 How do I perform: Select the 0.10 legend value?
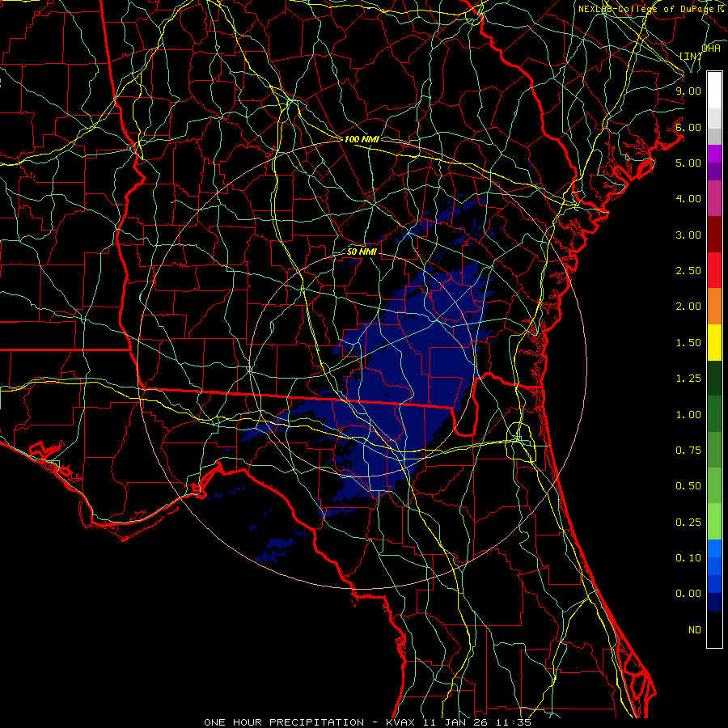pos(688,558)
